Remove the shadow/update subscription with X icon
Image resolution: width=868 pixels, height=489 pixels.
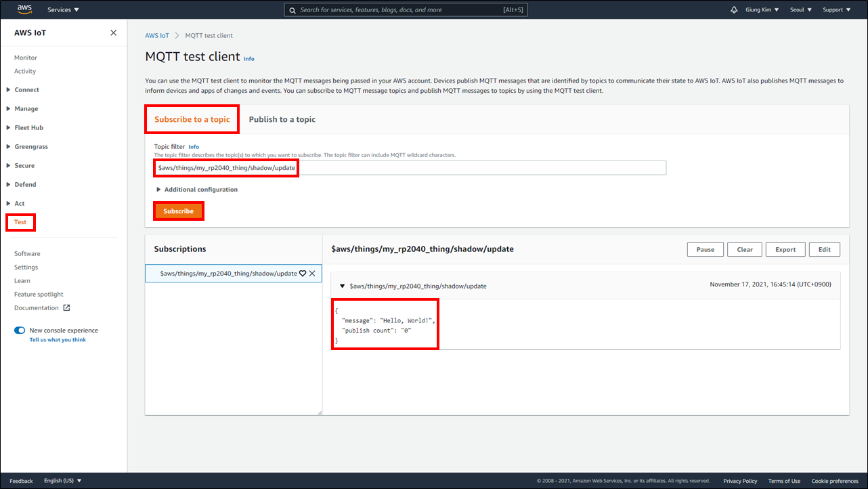[x=312, y=274]
